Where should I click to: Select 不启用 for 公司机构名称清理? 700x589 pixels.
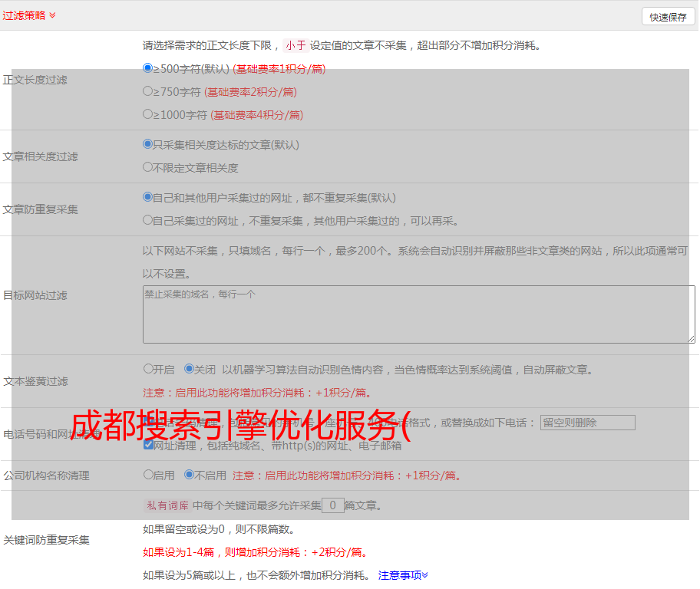click(x=189, y=475)
